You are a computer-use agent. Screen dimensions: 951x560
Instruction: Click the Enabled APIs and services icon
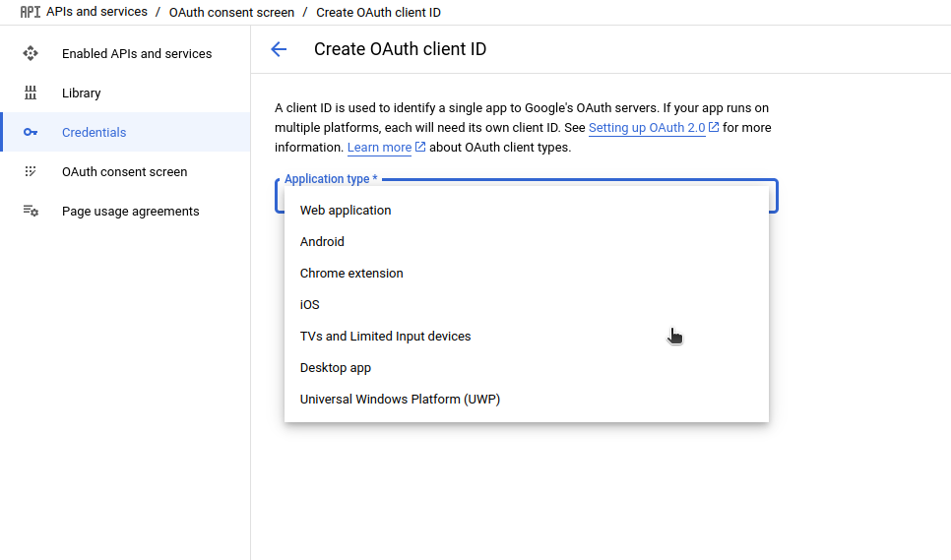(31, 53)
